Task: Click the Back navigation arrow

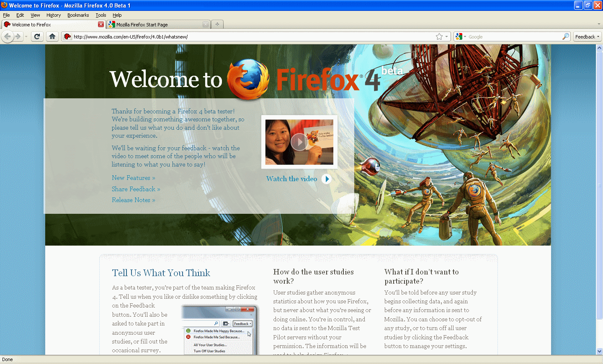Action: tap(8, 36)
